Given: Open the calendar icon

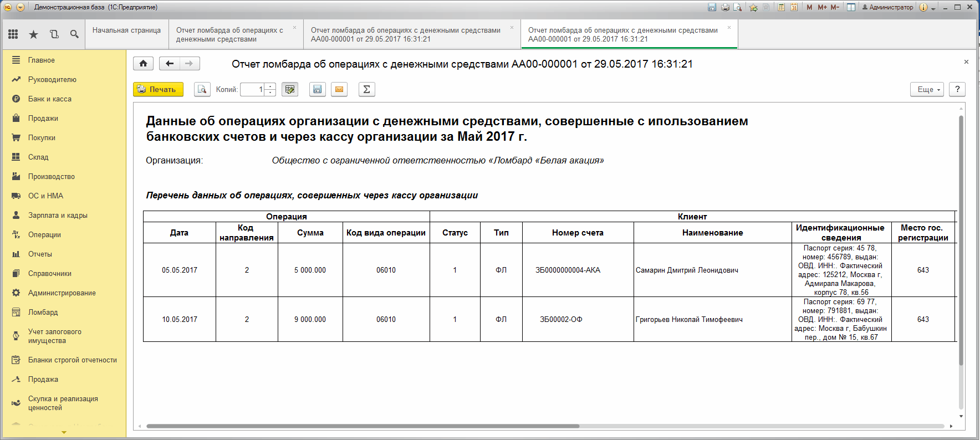Looking at the screenshot, I should 794,7.
